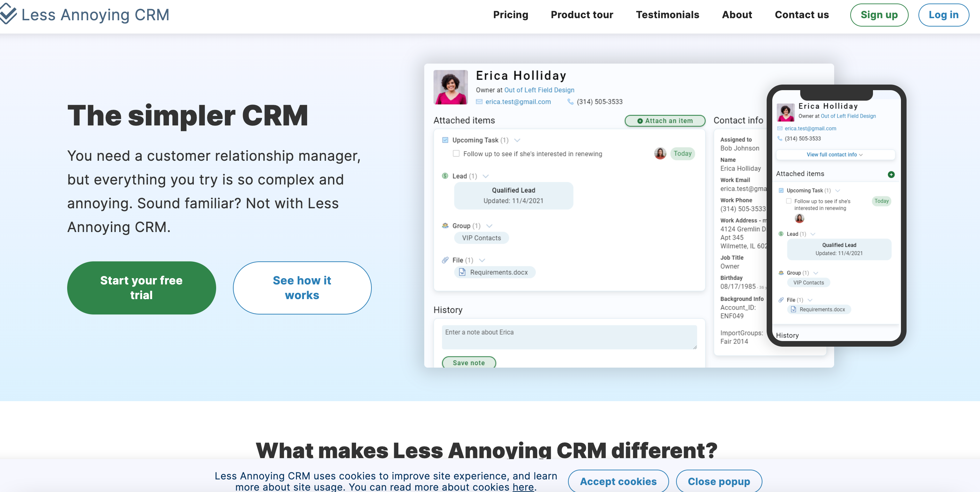This screenshot has height=492, width=980.
Task: Check the Follow up task checkbox in desktop view
Action: (x=456, y=154)
